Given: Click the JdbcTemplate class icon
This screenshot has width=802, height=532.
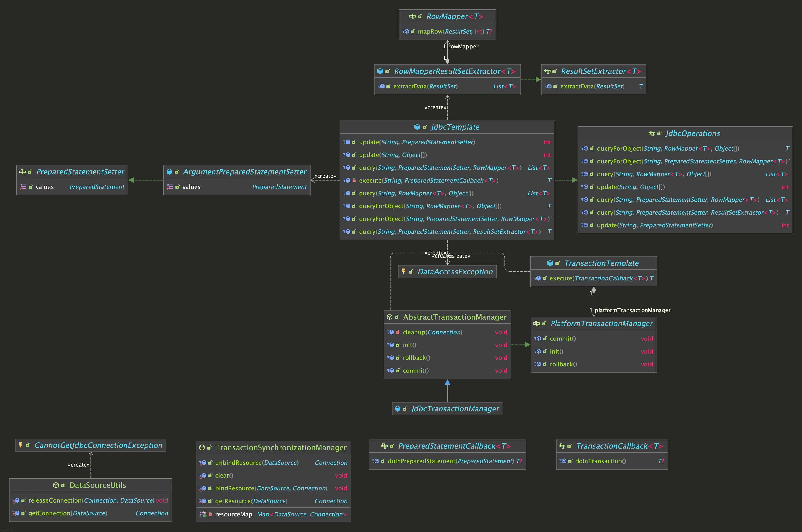Looking at the screenshot, I should click(x=417, y=127).
